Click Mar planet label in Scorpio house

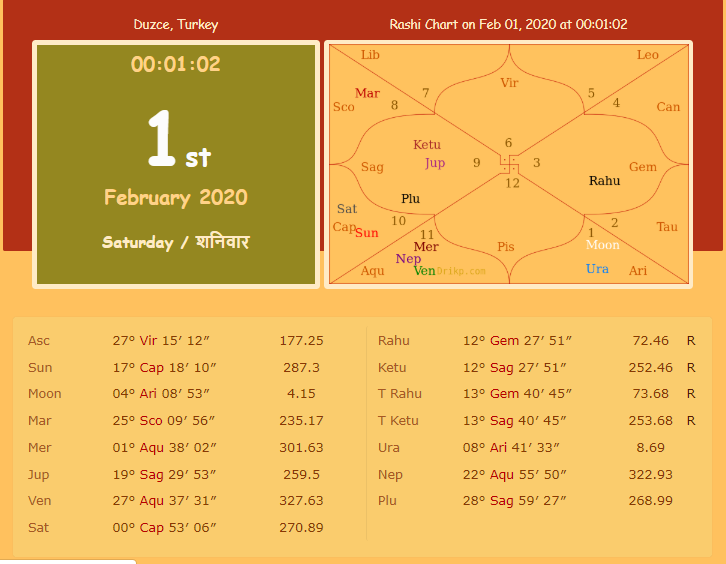(367, 93)
